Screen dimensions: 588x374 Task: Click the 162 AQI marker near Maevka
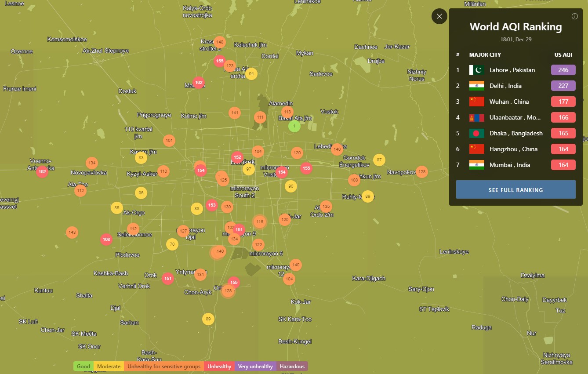tap(199, 82)
